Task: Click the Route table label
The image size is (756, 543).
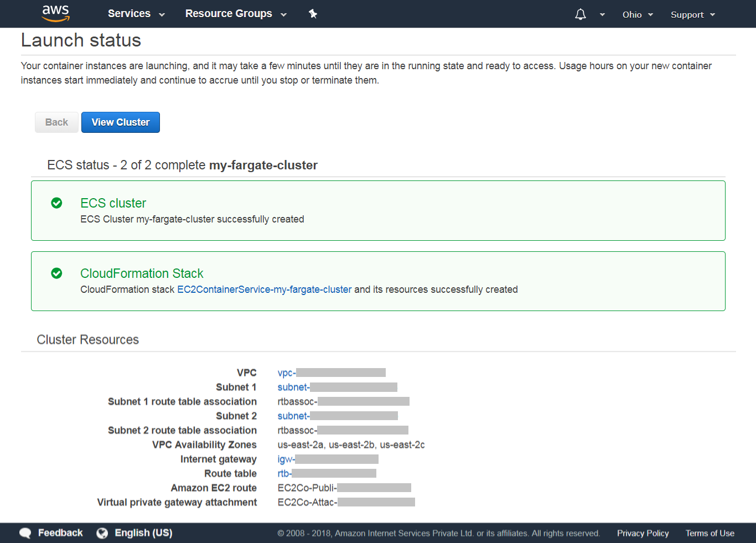Action: pyautogui.click(x=230, y=474)
